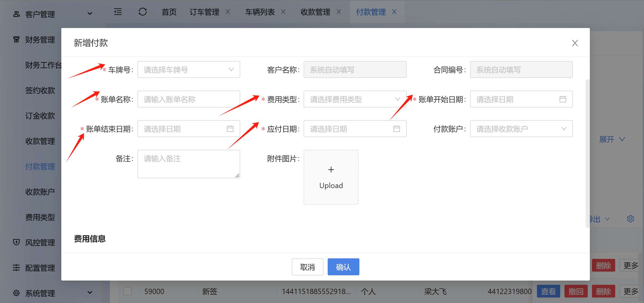Switch to the 车辆列表 tab
The image size is (644, 303).
[x=260, y=12]
